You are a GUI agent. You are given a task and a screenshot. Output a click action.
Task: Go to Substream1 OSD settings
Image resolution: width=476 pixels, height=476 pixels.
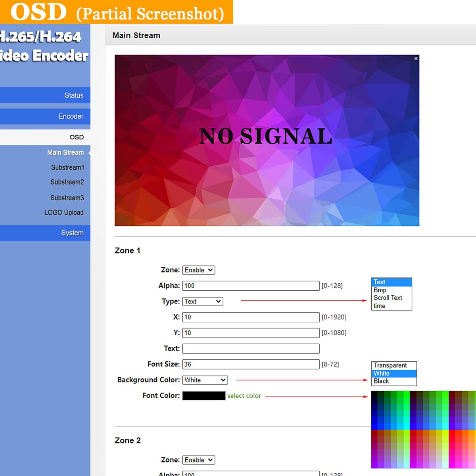pyautogui.click(x=67, y=167)
